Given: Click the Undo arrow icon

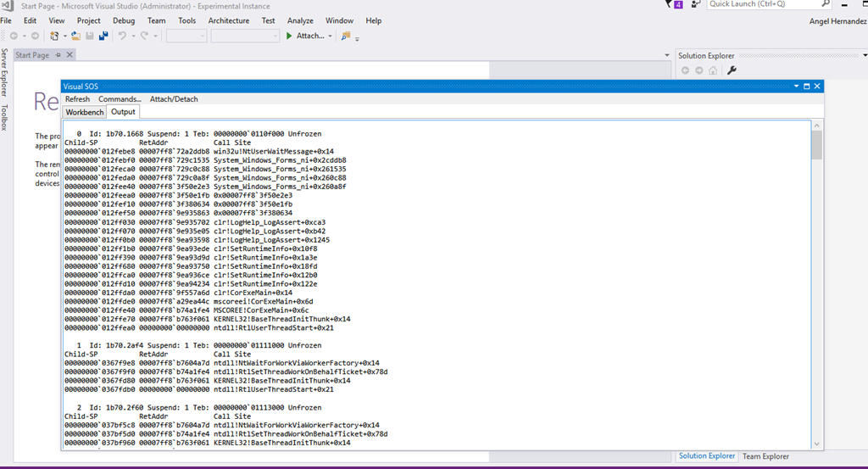Looking at the screenshot, I should point(123,36).
